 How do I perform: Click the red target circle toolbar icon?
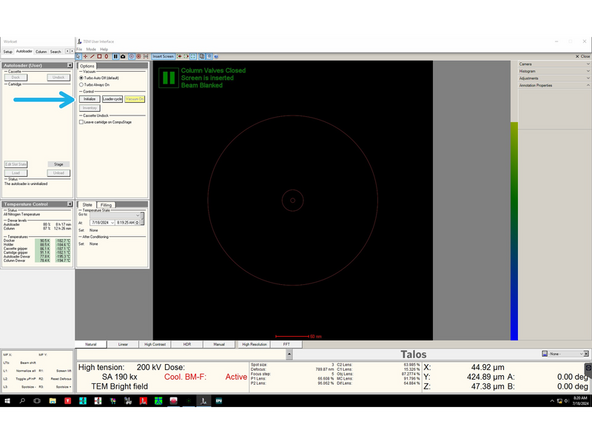pyautogui.click(x=139, y=57)
